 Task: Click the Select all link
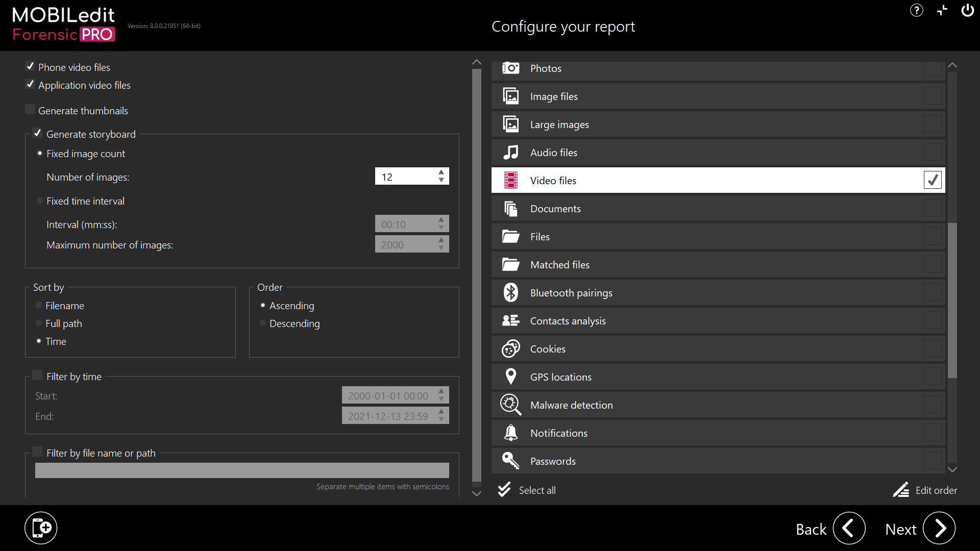[537, 490]
